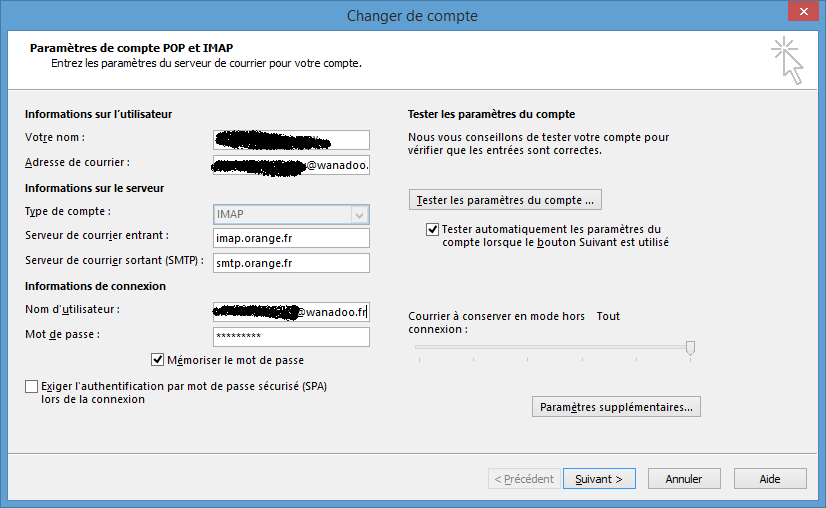Open the Type de compte dropdown
Viewport: 826px width, 508px height.
tap(291, 214)
